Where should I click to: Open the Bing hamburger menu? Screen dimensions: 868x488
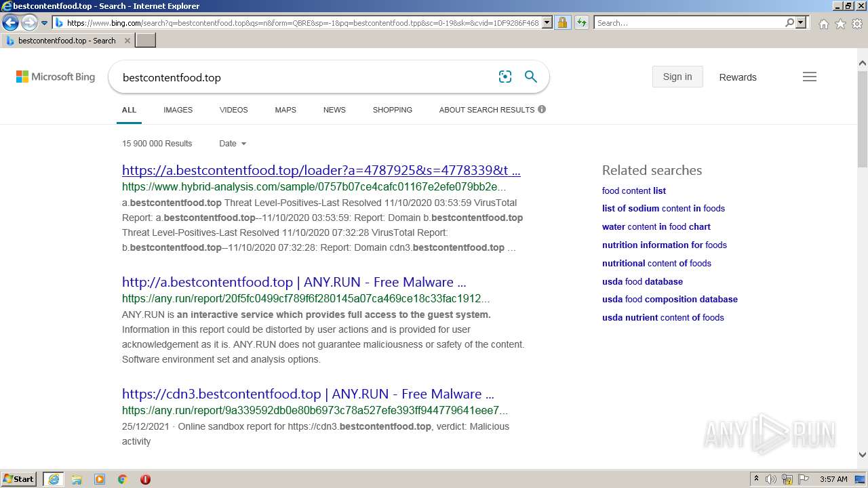click(x=810, y=77)
